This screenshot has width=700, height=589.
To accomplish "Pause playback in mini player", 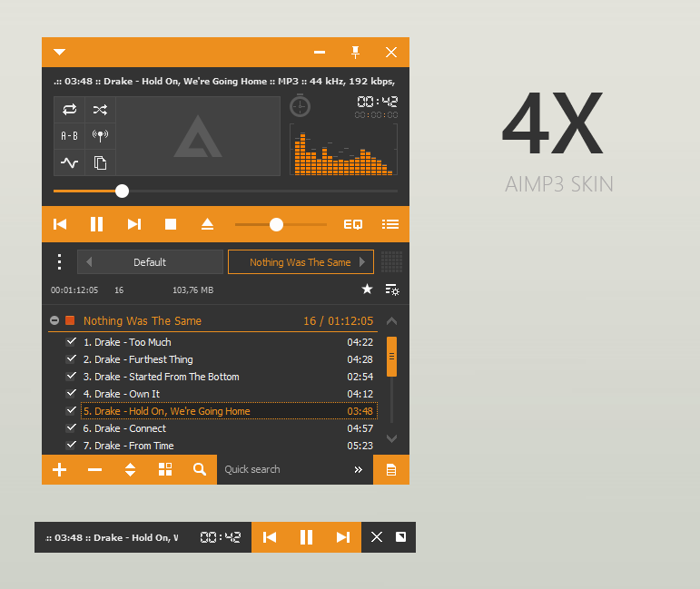I will click(x=306, y=537).
